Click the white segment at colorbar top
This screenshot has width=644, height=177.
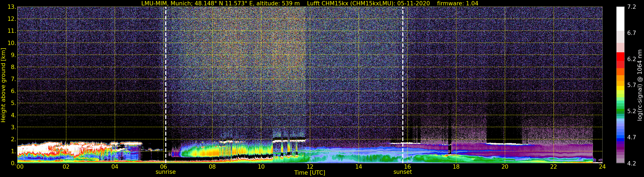click(620, 19)
